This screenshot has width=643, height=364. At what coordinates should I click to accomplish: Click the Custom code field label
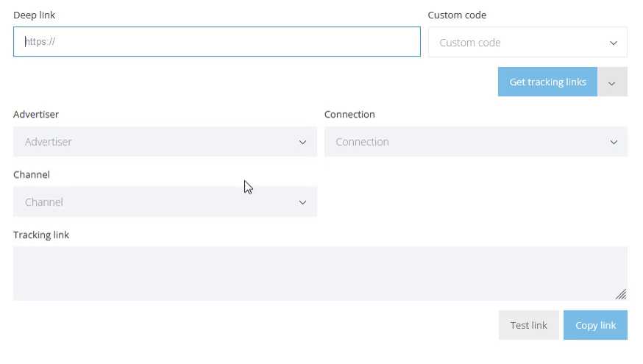457,15
